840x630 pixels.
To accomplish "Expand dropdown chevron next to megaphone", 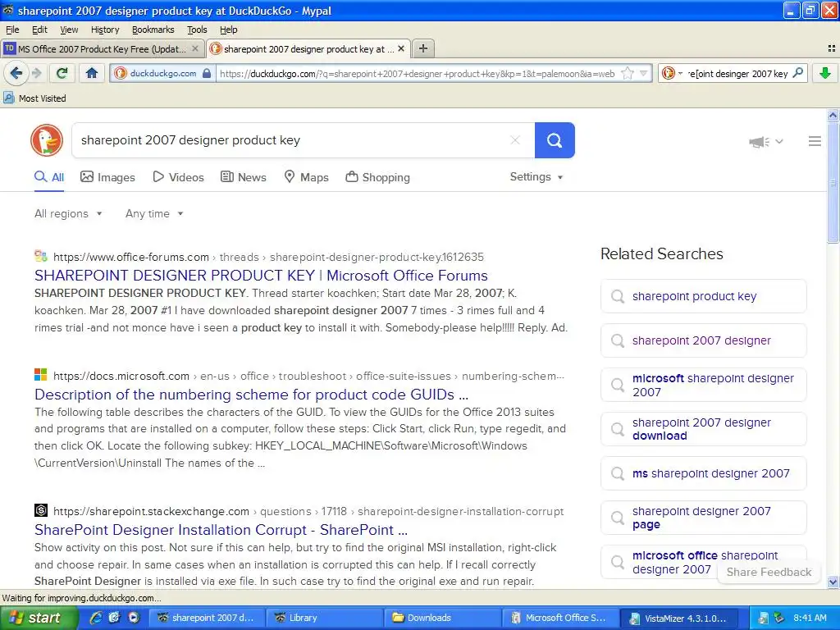I will point(779,141).
